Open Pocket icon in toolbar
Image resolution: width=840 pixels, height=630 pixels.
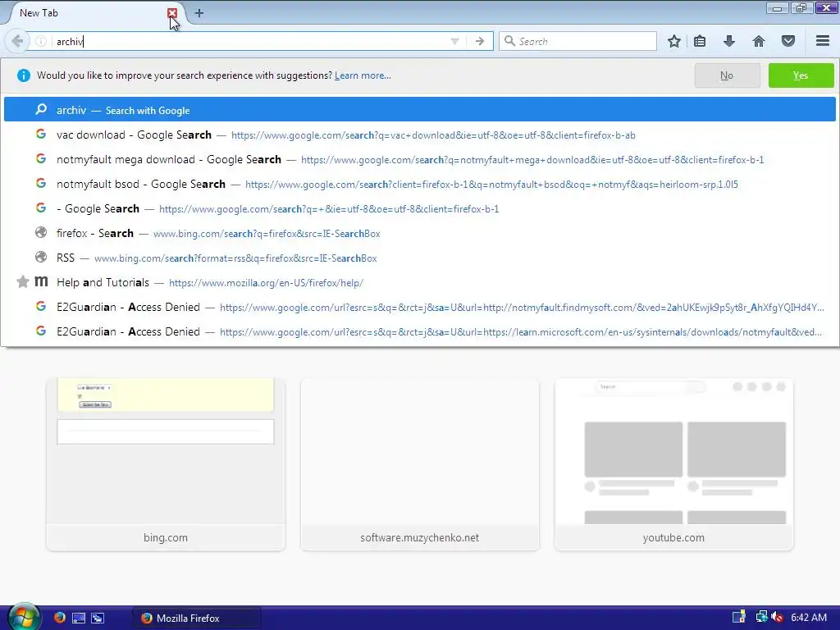click(788, 41)
